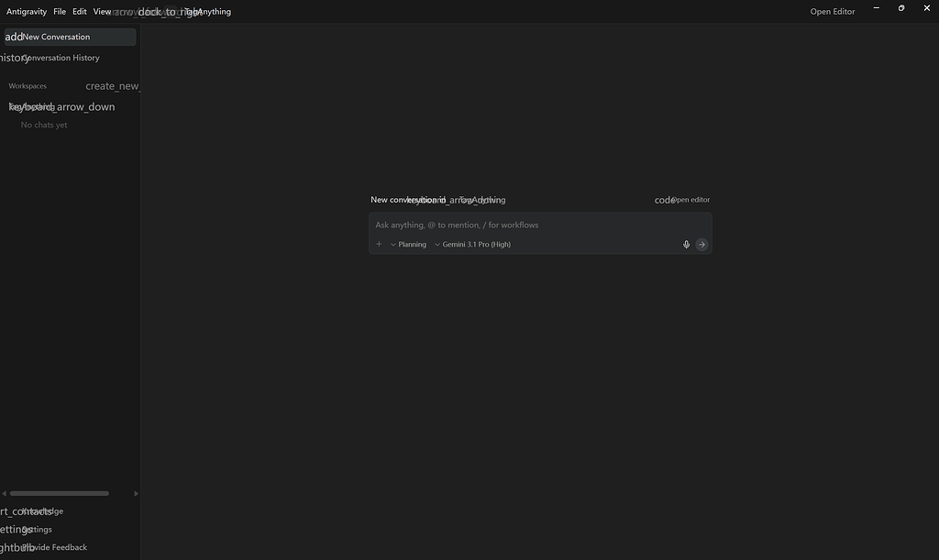The image size is (939, 560).
Task: Click the Workspaces section label
Action: click(x=28, y=85)
